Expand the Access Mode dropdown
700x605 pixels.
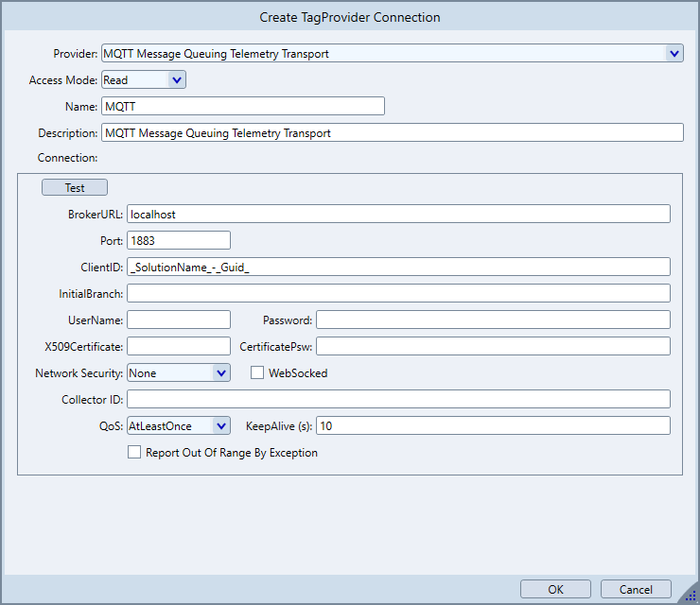point(176,80)
